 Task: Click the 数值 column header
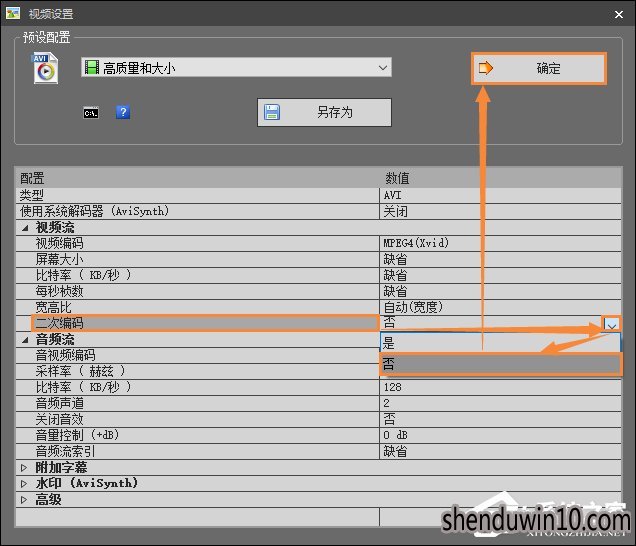(x=397, y=178)
